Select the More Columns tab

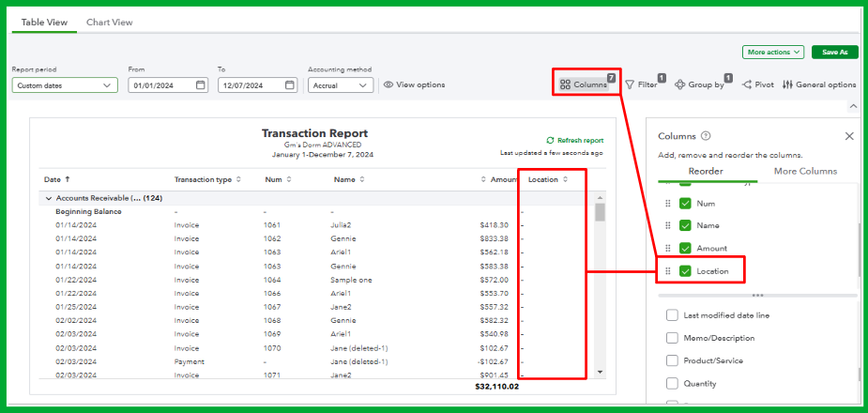point(805,172)
